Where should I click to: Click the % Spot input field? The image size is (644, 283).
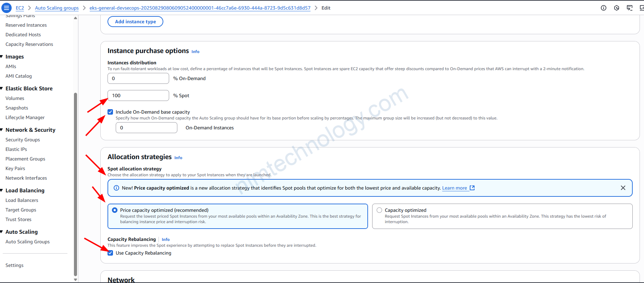click(x=138, y=95)
